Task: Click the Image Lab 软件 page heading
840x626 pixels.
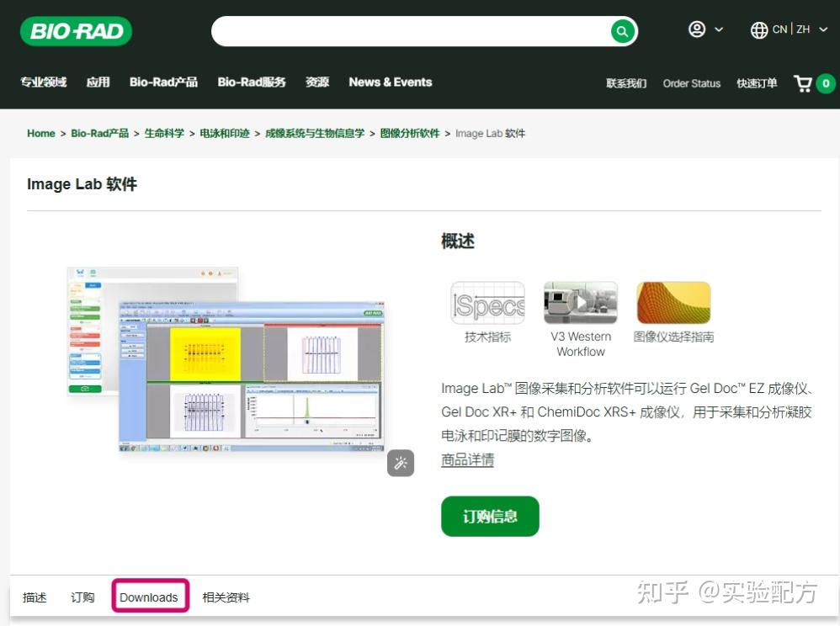Action: tap(82, 184)
